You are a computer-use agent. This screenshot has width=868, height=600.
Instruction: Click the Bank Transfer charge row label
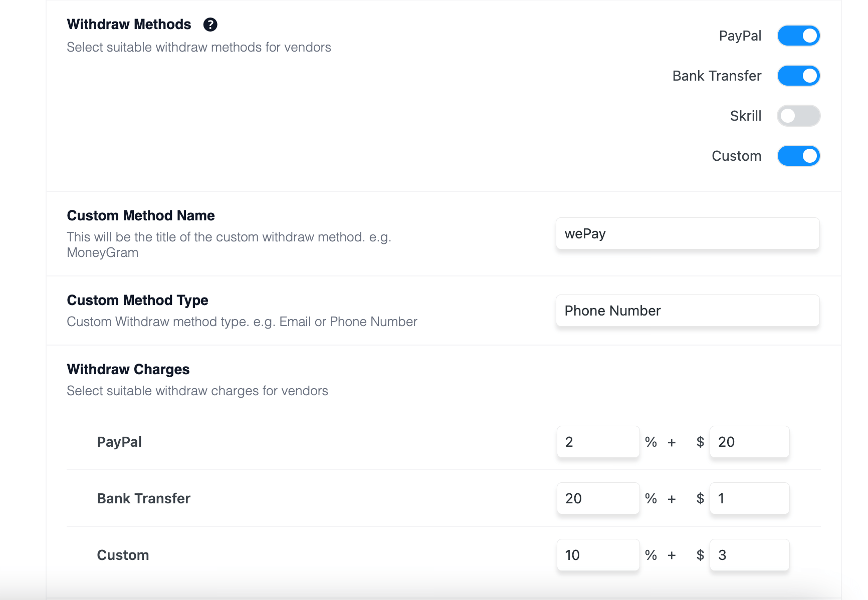(143, 498)
